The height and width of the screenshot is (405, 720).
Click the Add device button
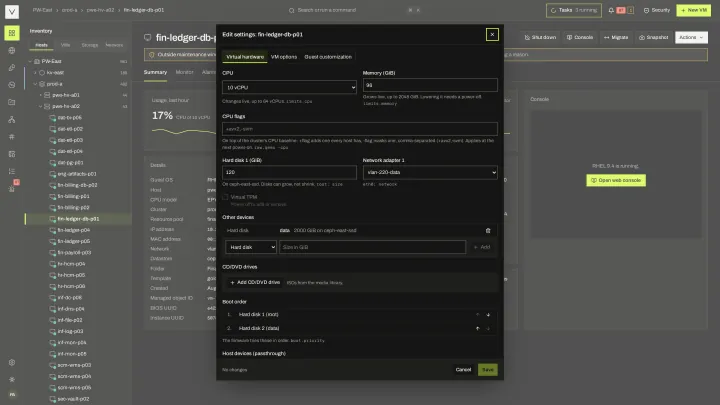pyautogui.click(x=482, y=247)
